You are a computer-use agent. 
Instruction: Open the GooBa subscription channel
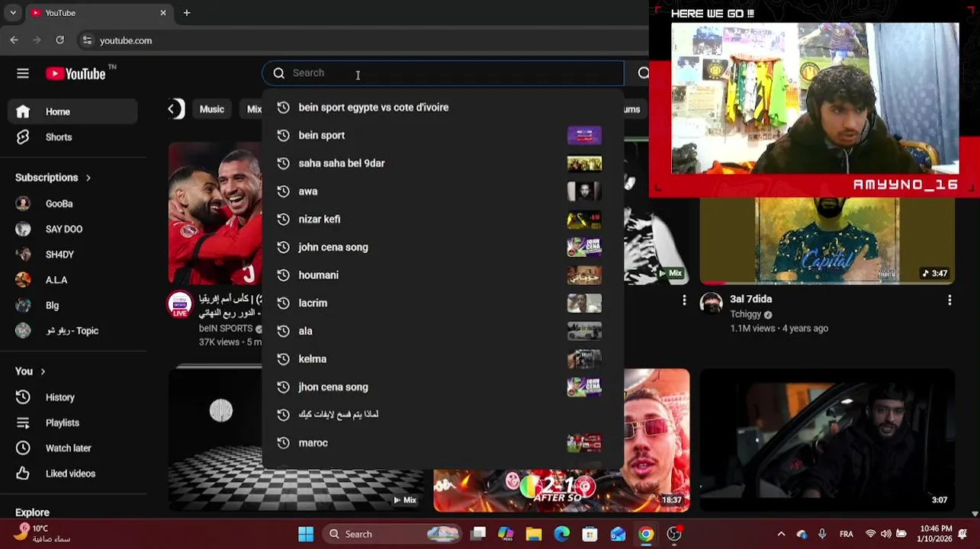pyautogui.click(x=73, y=204)
